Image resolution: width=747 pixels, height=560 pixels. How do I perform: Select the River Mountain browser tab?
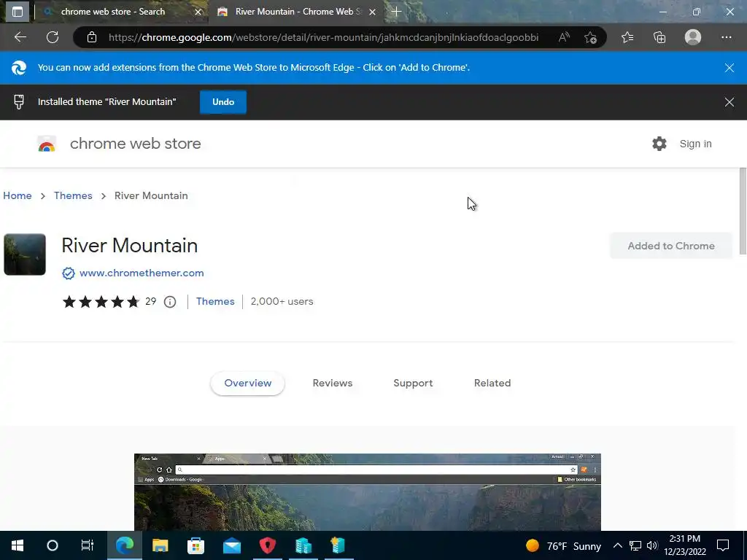tap(295, 12)
